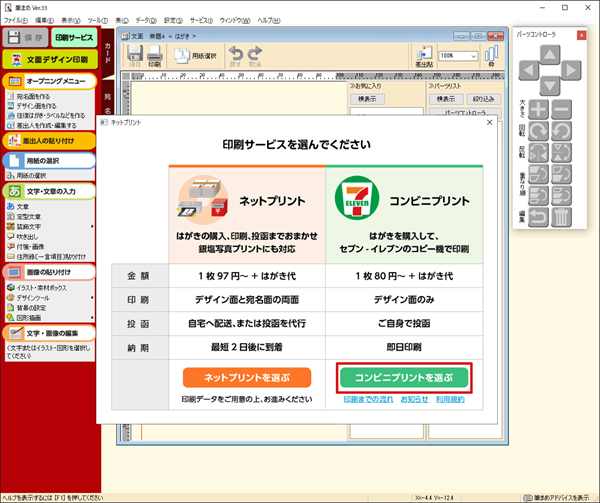Image resolution: width=600 pixels, height=503 pixels.
Task: Select 定型文章 in the sidebar
Action: [24, 217]
